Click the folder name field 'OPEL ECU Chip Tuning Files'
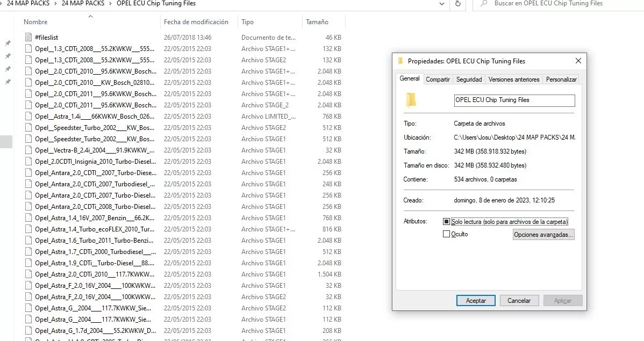Viewport: 644px width, 341px height. 514,100
